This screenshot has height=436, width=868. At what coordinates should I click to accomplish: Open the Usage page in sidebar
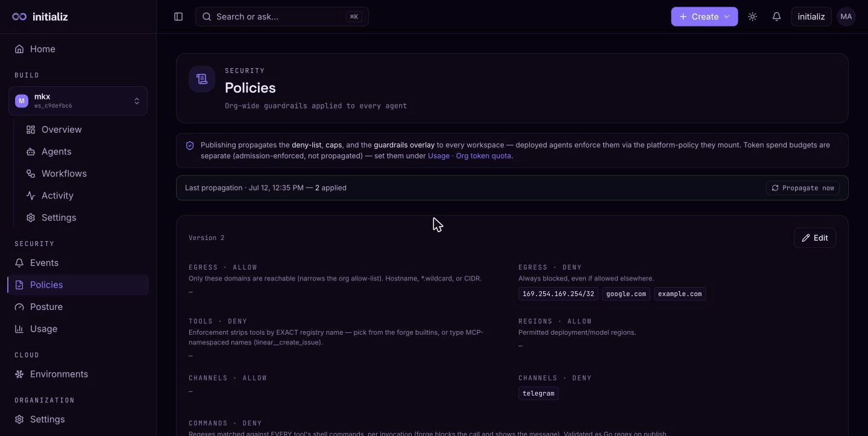point(78,329)
